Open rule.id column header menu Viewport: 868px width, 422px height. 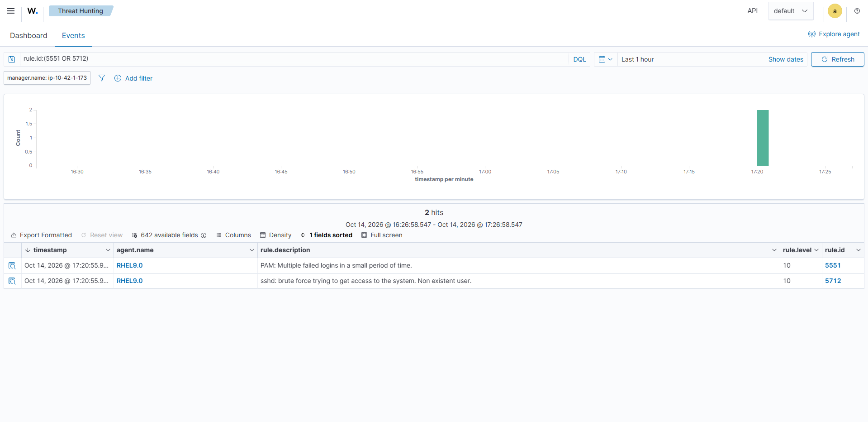tap(859, 250)
